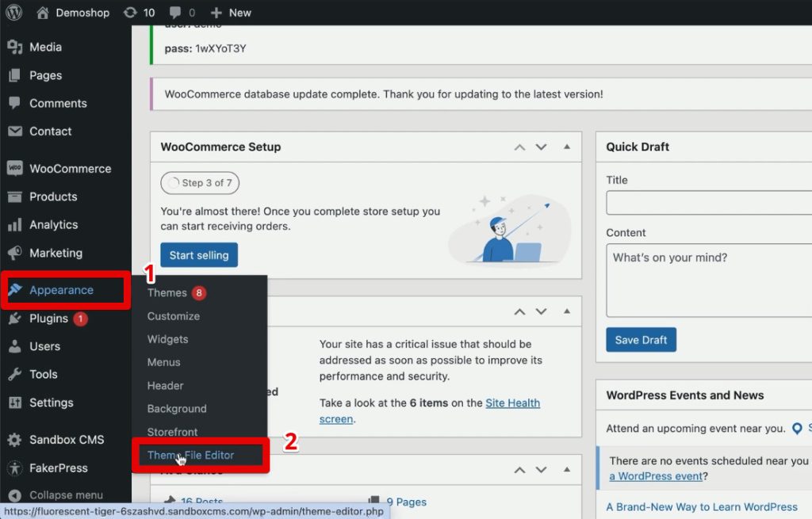This screenshot has height=519, width=812.
Task: Open Customize submenu item
Action: pos(174,316)
